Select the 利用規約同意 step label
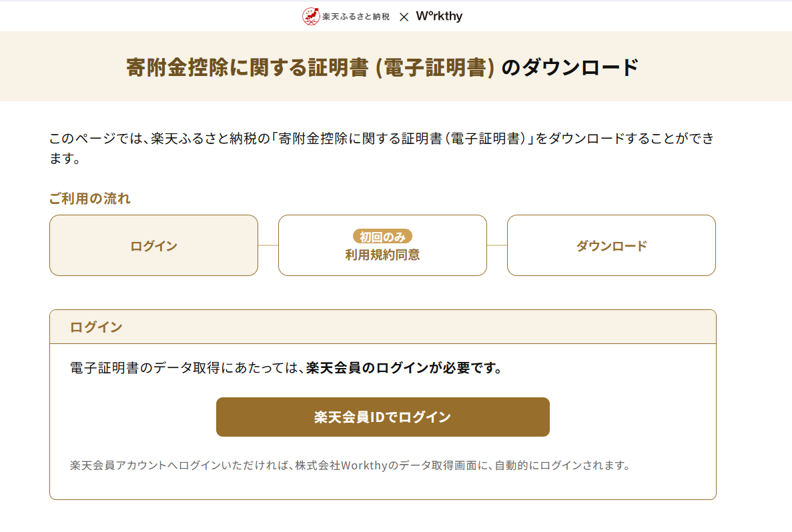 (x=382, y=255)
